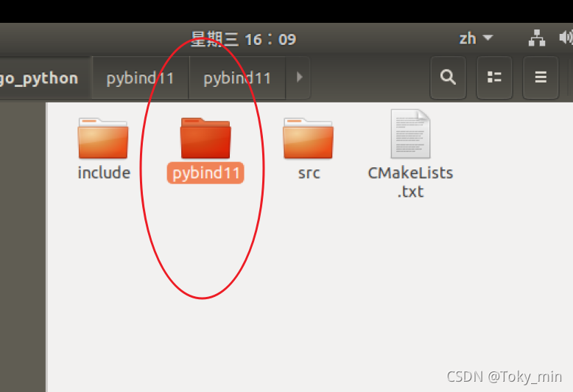Click the highlighted pybind11 folder icon
Viewport: 573px width, 392px height.
(x=205, y=138)
